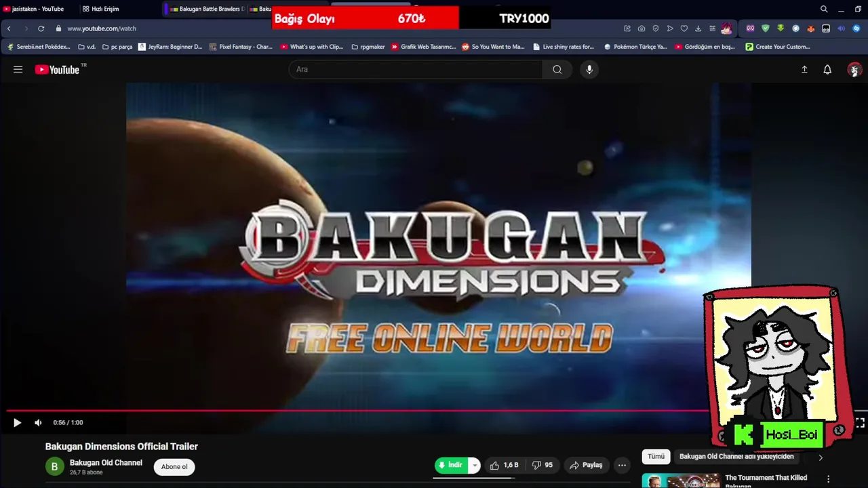Open the rpgmaker bookmarks folder
868x488 pixels.
[x=368, y=47]
